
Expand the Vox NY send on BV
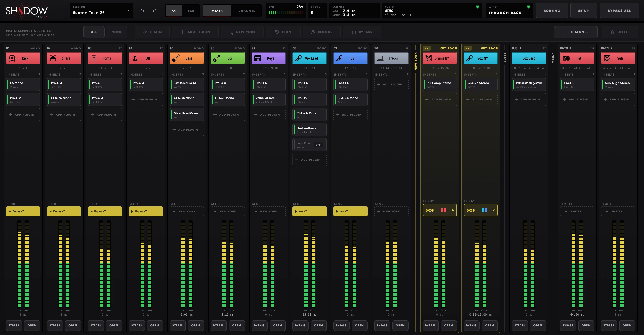pyautogui.click(x=351, y=211)
